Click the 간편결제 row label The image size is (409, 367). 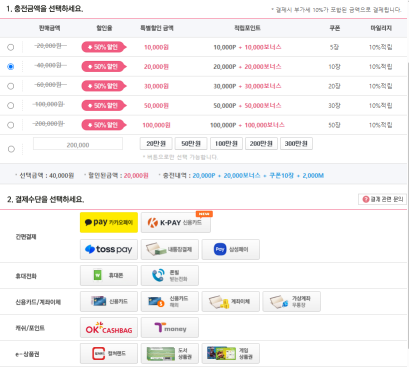click(x=26, y=237)
